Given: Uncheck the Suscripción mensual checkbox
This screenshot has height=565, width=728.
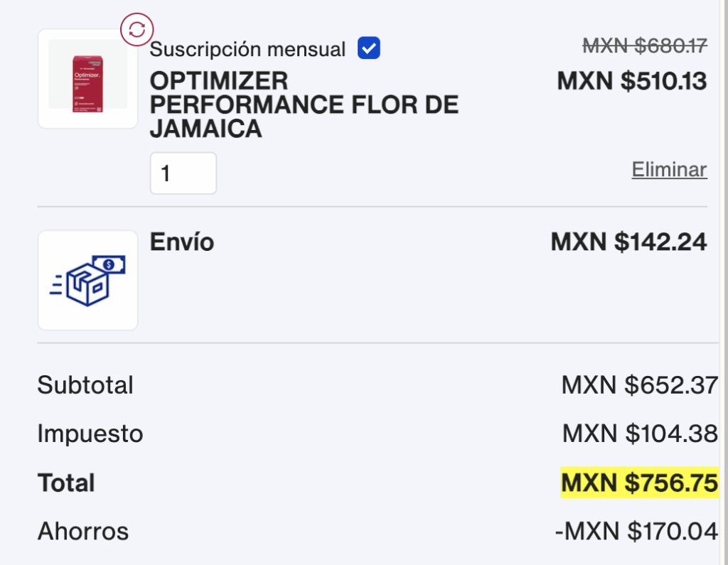Looking at the screenshot, I should (x=369, y=48).
